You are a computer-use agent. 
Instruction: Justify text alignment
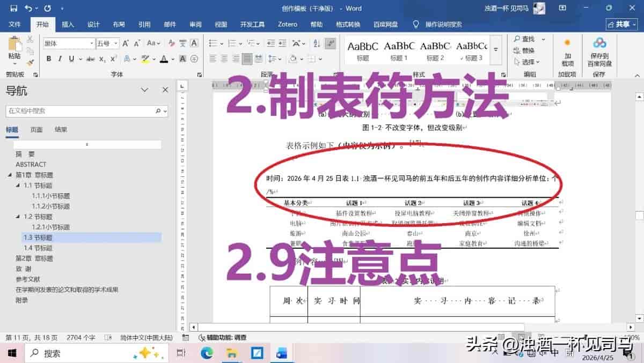click(x=247, y=58)
